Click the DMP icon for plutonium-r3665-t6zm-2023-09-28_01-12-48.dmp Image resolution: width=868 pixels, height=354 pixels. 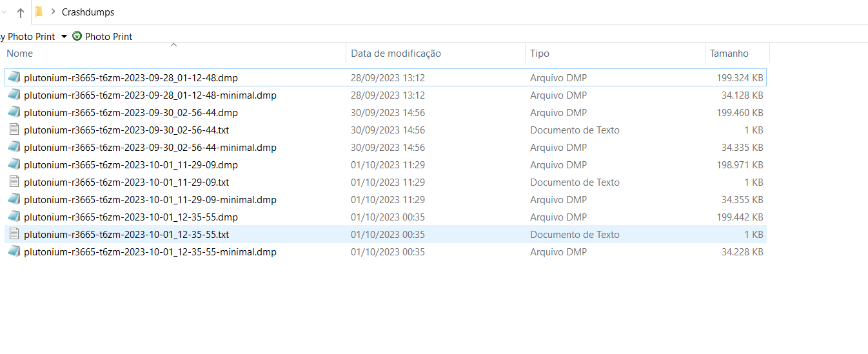point(14,77)
